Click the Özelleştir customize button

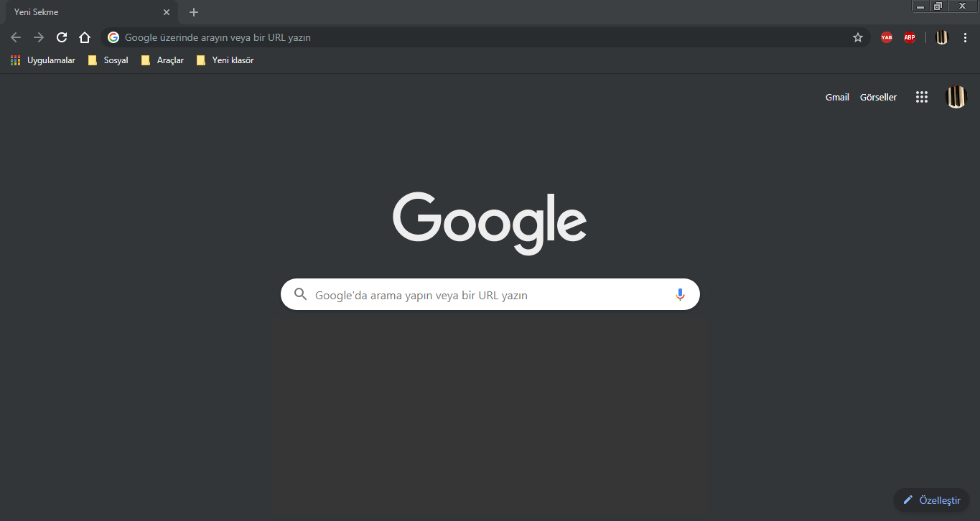(x=931, y=500)
